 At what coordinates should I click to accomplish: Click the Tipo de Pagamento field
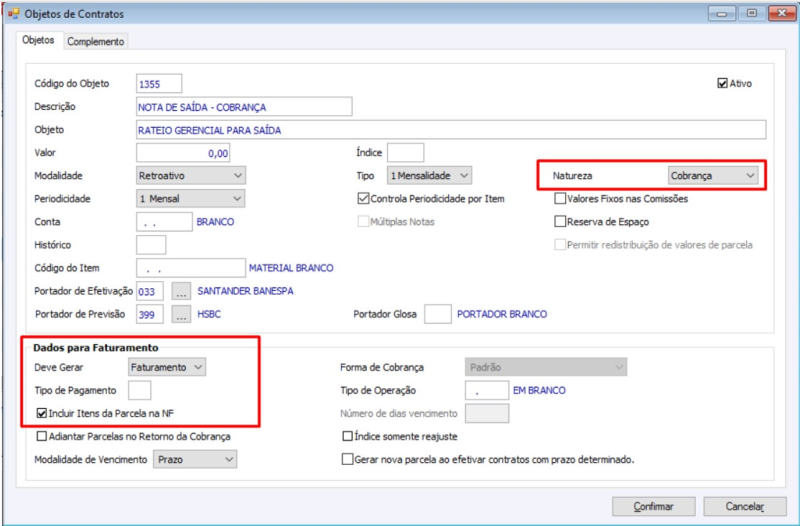coord(139,390)
